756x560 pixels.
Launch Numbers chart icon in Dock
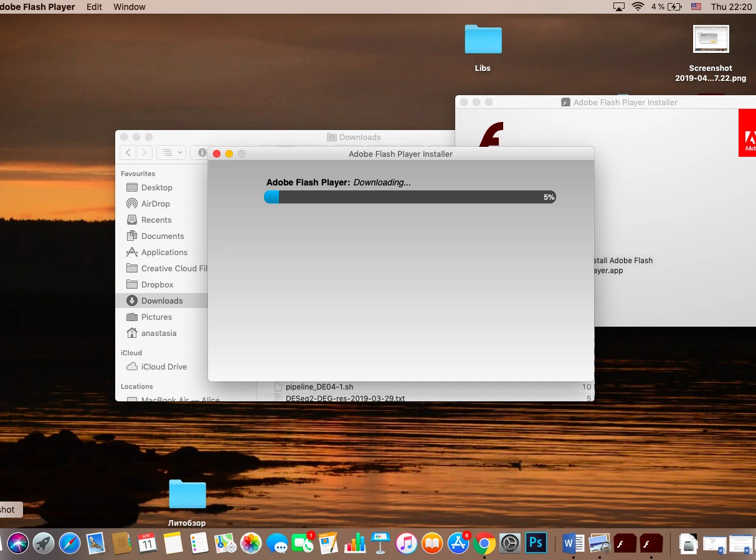pyautogui.click(x=354, y=543)
